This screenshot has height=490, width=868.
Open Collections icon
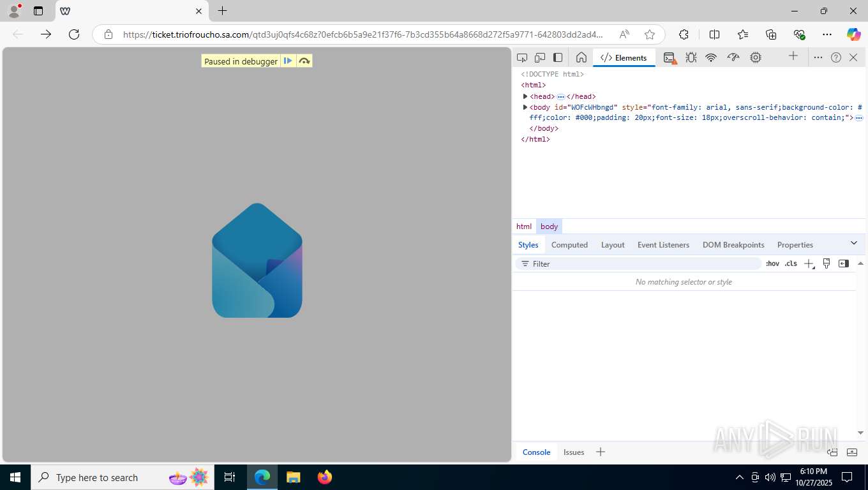[x=771, y=34]
